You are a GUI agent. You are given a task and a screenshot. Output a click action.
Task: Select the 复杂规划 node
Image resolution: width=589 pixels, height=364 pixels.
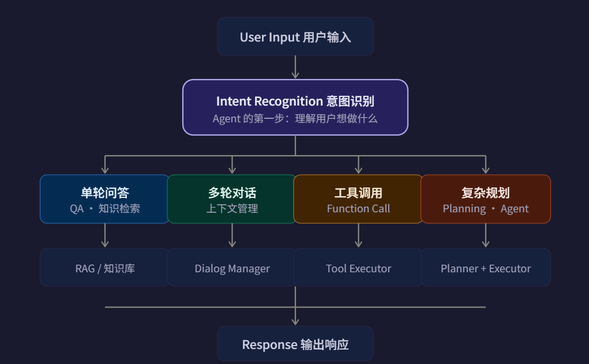point(486,198)
